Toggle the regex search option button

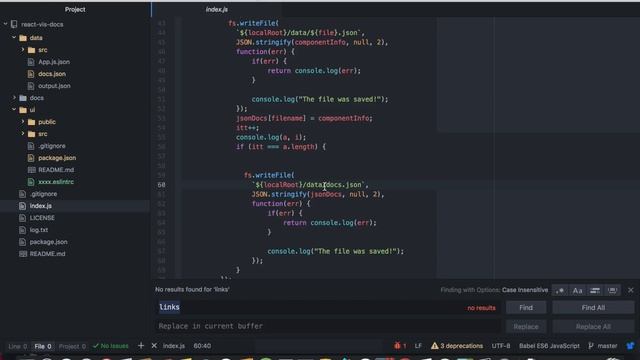(560, 290)
